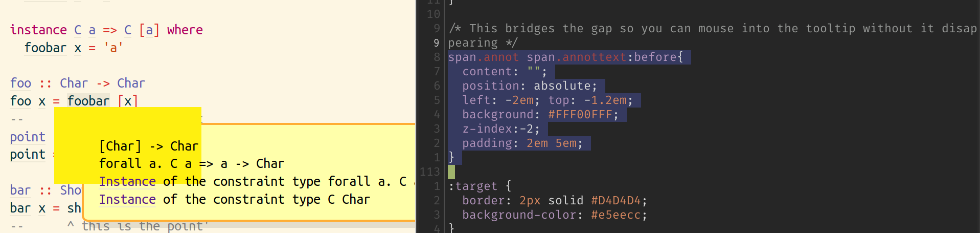Image resolution: width=980 pixels, height=233 pixels.
Task: Open the Instance link for constraint C Char
Action: (127, 199)
